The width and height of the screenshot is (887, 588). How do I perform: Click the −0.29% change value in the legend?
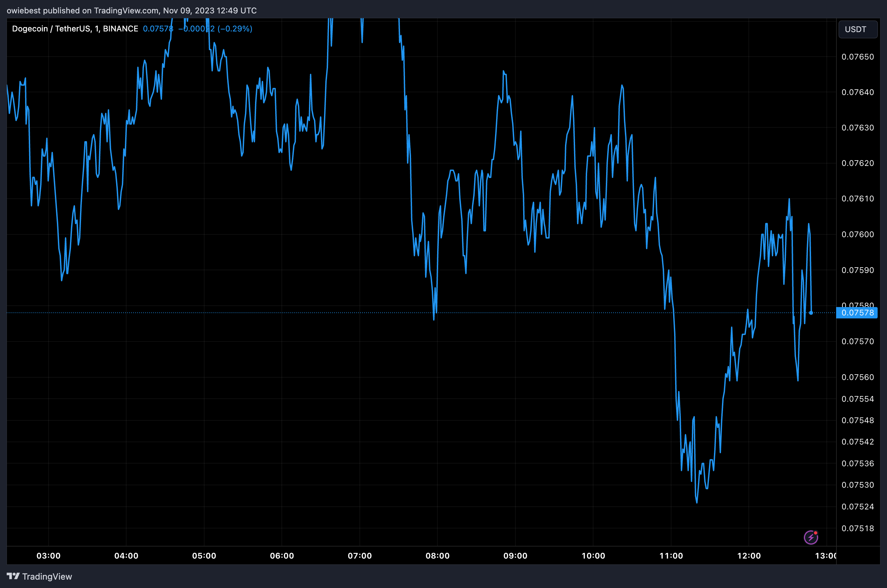[x=235, y=29]
